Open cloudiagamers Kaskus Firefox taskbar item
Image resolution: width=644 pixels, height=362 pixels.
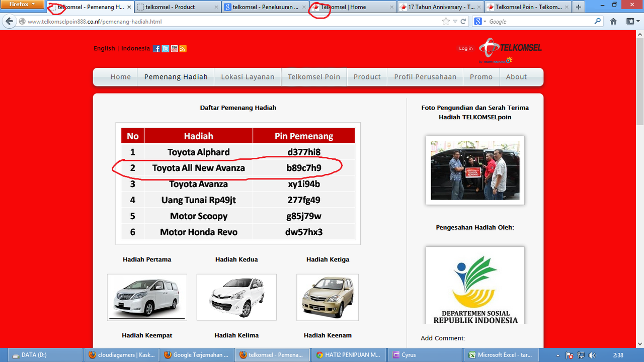[x=122, y=354]
